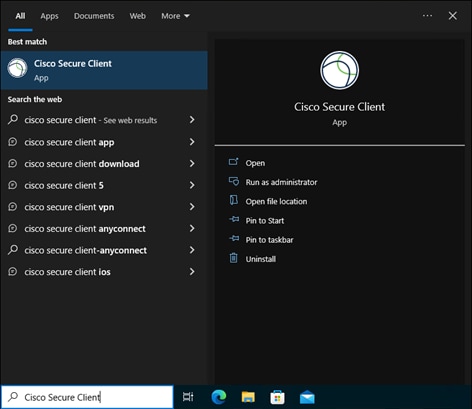Expand arrow for 'cisco secure client 5'

point(192,185)
